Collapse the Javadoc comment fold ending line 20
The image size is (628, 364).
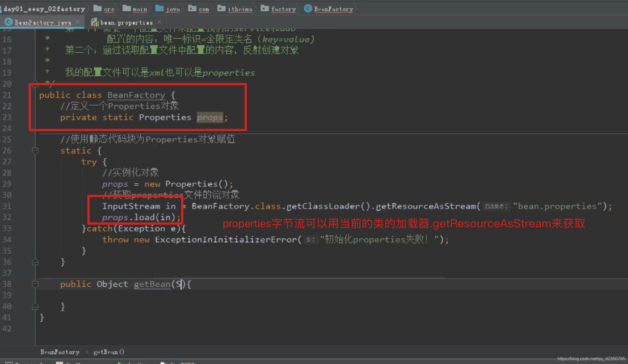point(35,84)
